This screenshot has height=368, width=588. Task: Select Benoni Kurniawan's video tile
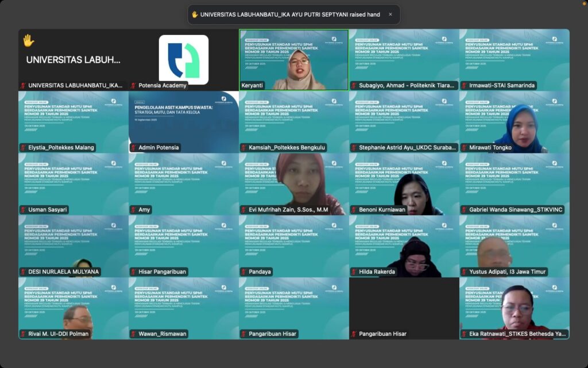point(404,183)
